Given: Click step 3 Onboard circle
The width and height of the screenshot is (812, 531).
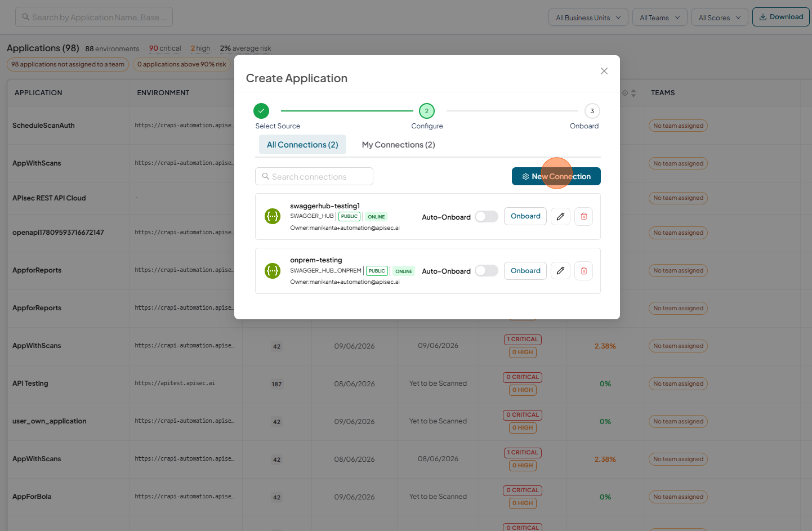Looking at the screenshot, I should click(592, 111).
